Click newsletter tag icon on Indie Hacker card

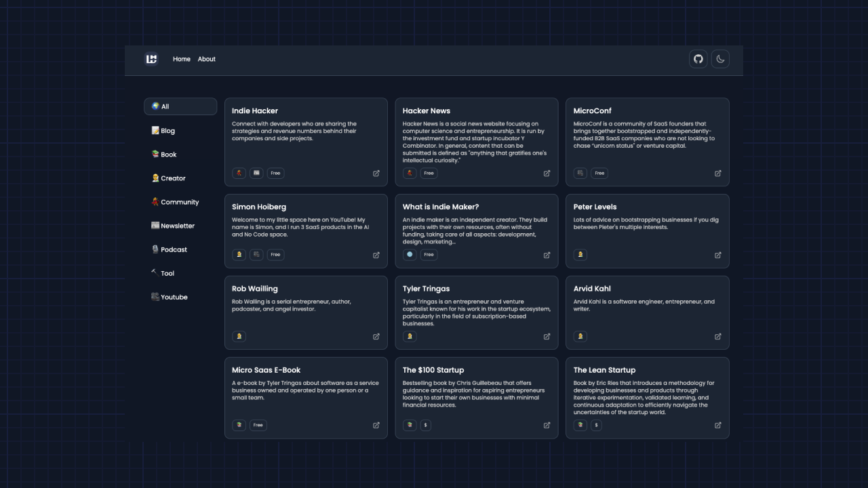256,174
